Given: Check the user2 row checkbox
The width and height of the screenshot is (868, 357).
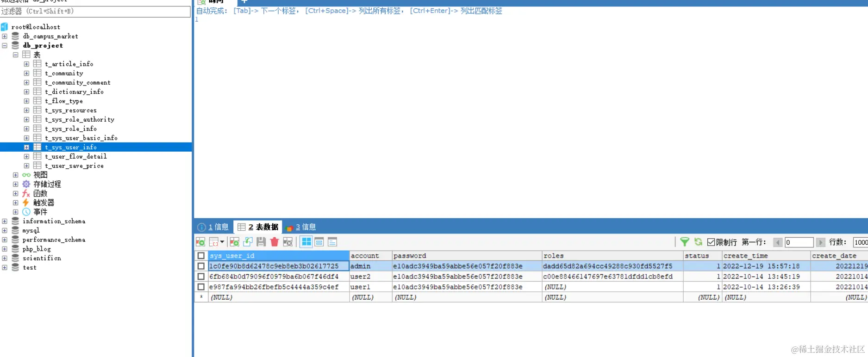Looking at the screenshot, I should point(201,277).
